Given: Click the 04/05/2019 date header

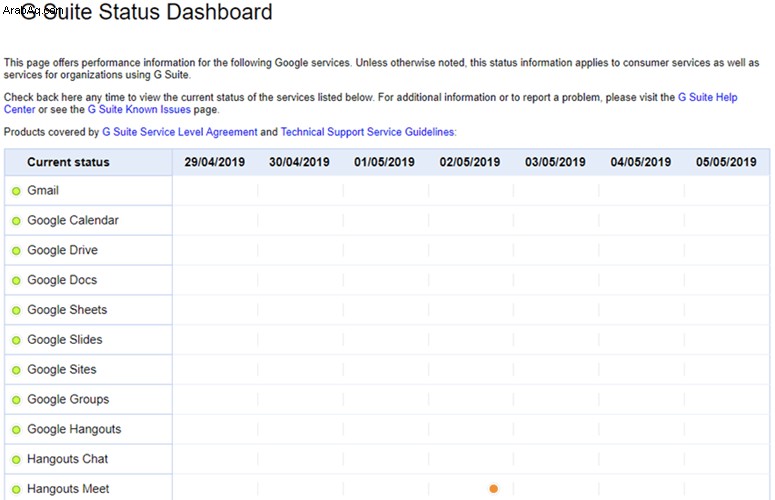Looking at the screenshot, I should point(641,162).
